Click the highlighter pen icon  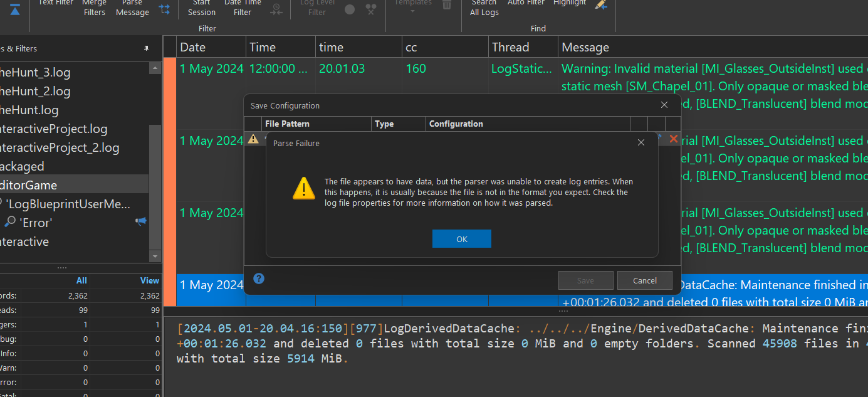[x=601, y=5]
